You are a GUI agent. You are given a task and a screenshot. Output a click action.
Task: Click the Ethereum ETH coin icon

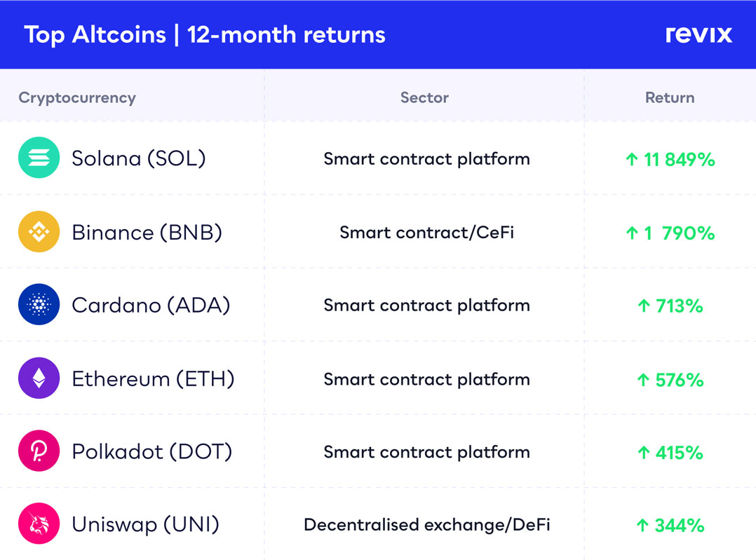coord(39,378)
